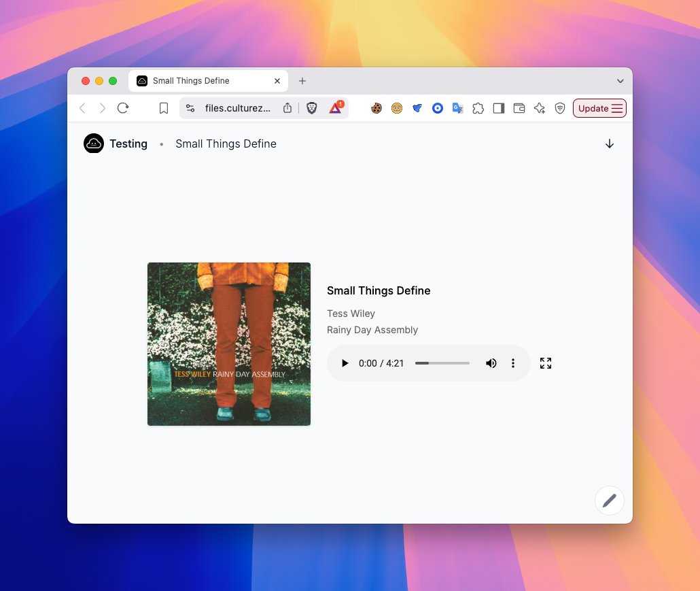Expand the tab search chevron
Image resolution: width=700 pixels, height=591 pixels.
620,81
